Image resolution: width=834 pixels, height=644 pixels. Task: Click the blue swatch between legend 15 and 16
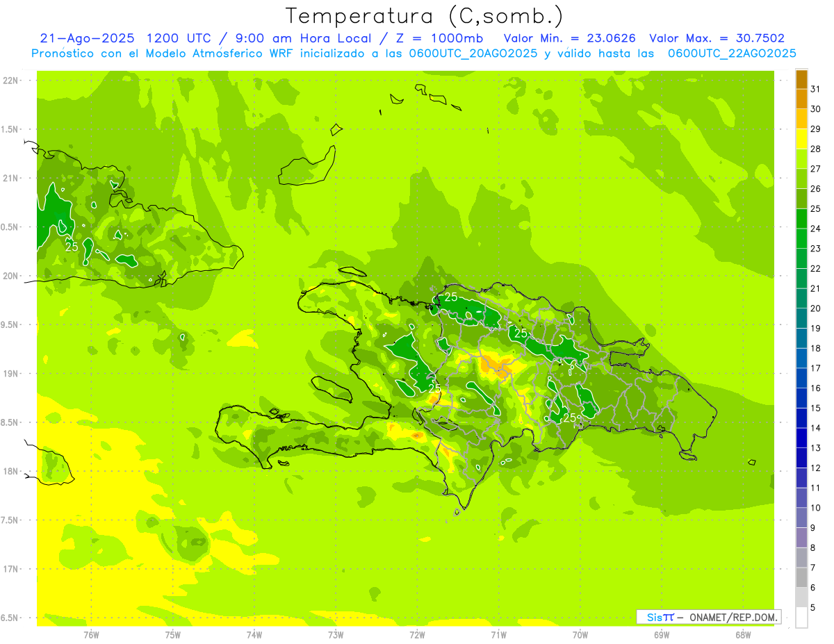click(x=801, y=398)
